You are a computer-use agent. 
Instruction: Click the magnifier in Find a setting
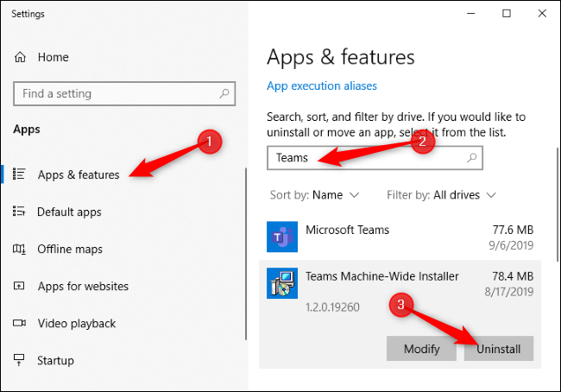pyautogui.click(x=224, y=93)
